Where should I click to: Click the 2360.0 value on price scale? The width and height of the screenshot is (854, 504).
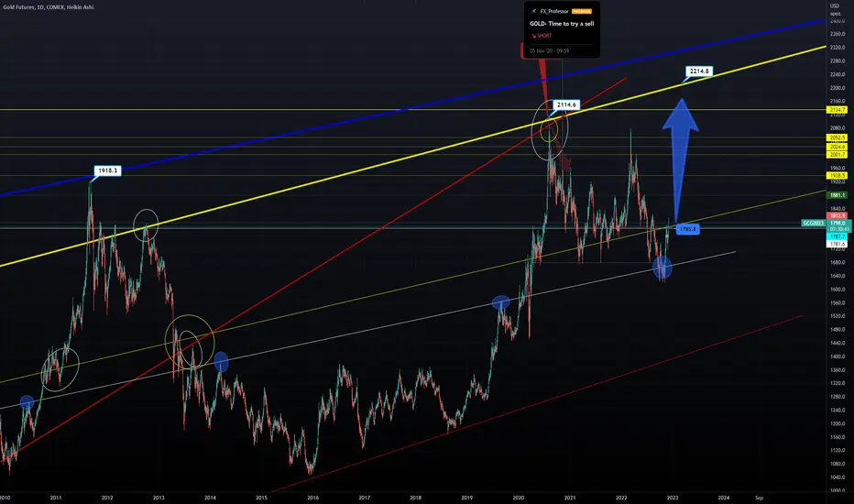coord(838,34)
